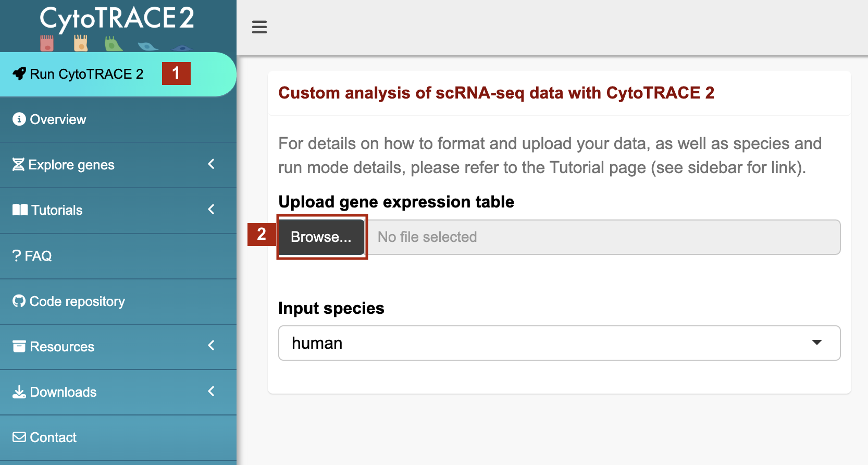
Task: Click the open book icon beside Tutorials
Action: (x=20, y=210)
